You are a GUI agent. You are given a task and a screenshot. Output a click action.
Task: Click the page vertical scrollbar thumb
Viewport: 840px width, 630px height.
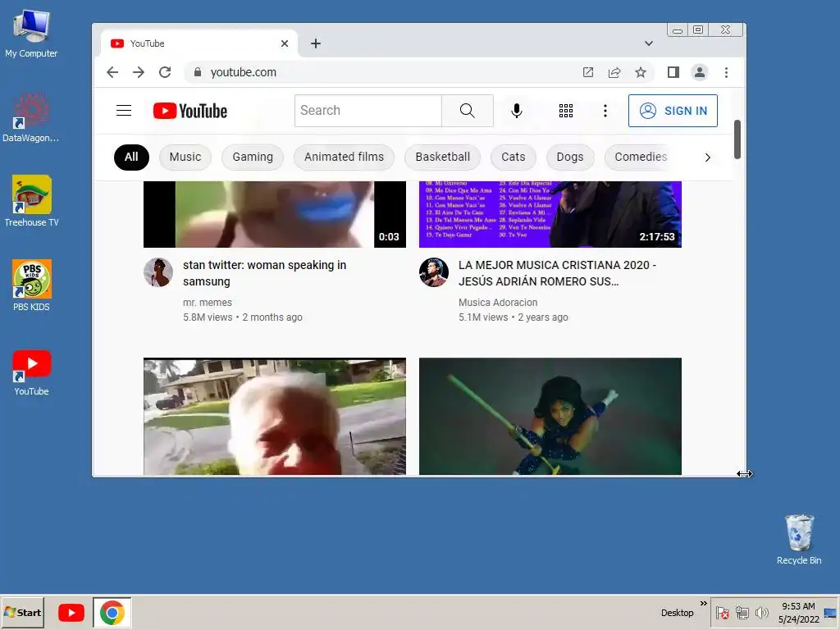[737, 139]
